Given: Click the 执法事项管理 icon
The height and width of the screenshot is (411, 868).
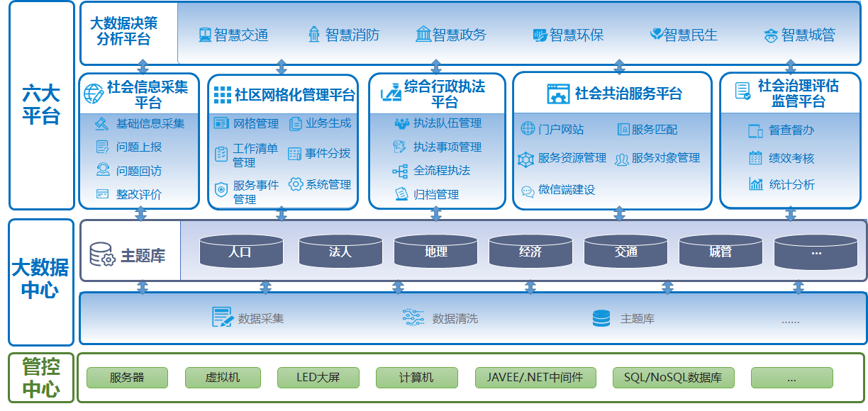Looking at the screenshot, I should pos(400,147).
